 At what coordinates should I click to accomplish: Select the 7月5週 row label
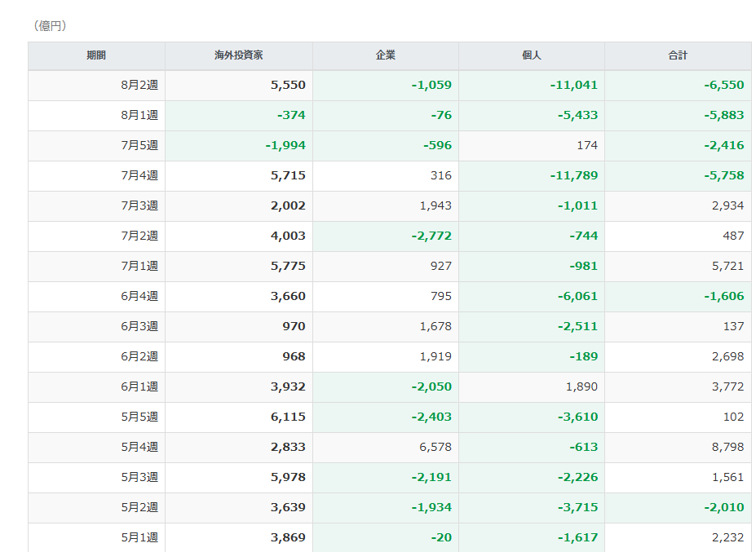coord(139,146)
